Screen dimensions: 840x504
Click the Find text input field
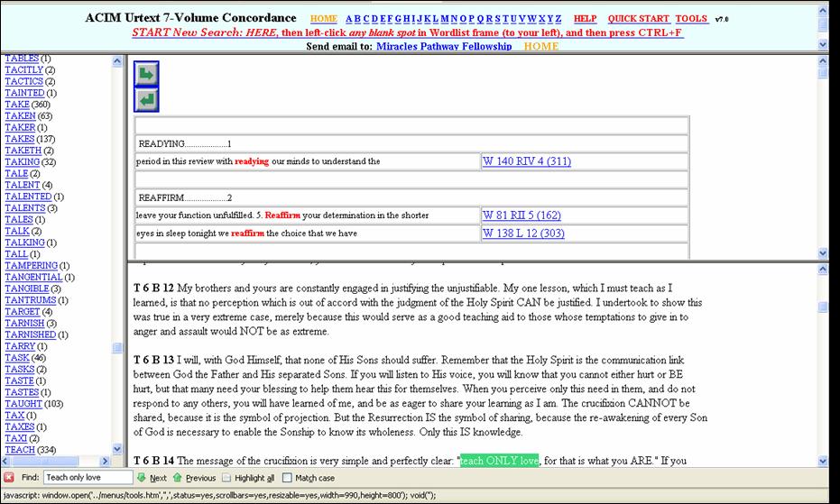[86, 478]
